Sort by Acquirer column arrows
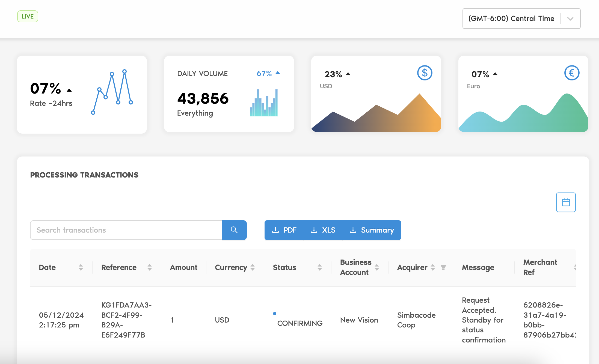This screenshot has height=364, width=599. [433, 267]
